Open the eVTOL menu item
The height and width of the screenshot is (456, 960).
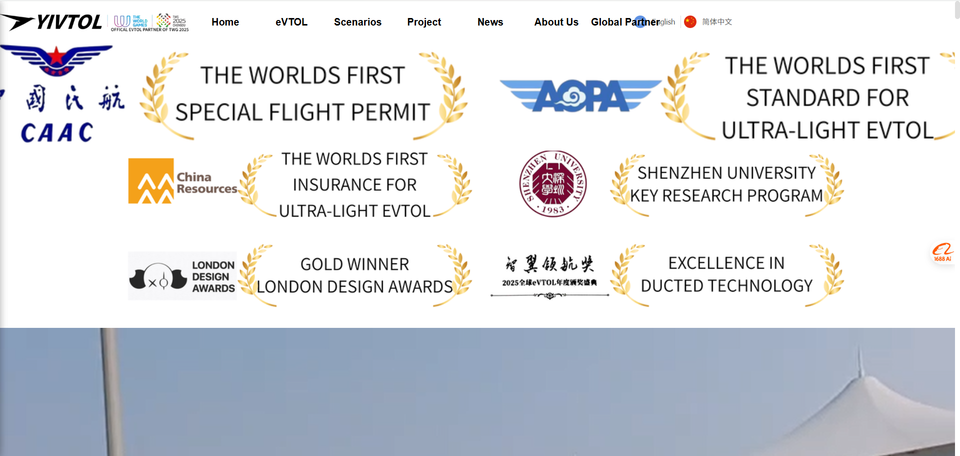(x=291, y=22)
